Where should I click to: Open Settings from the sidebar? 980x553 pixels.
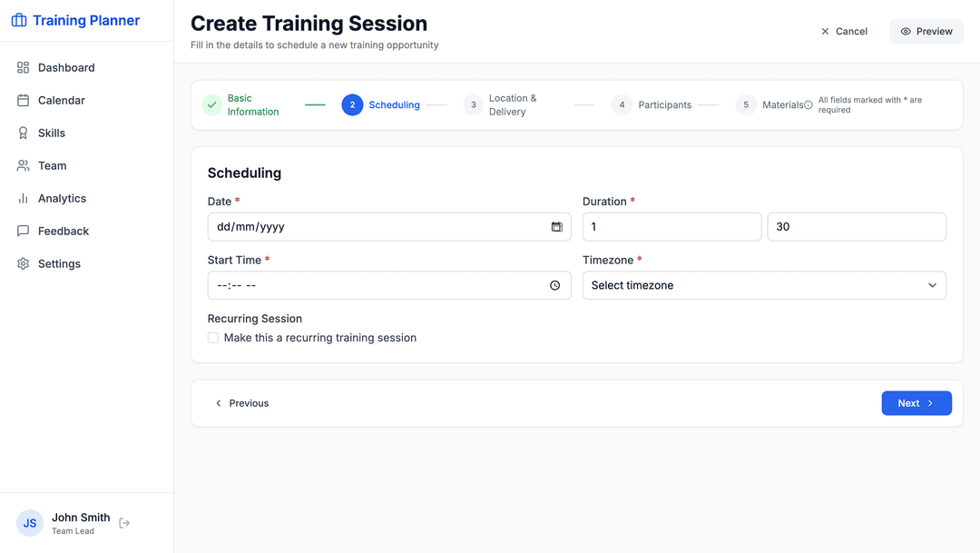[23, 263]
